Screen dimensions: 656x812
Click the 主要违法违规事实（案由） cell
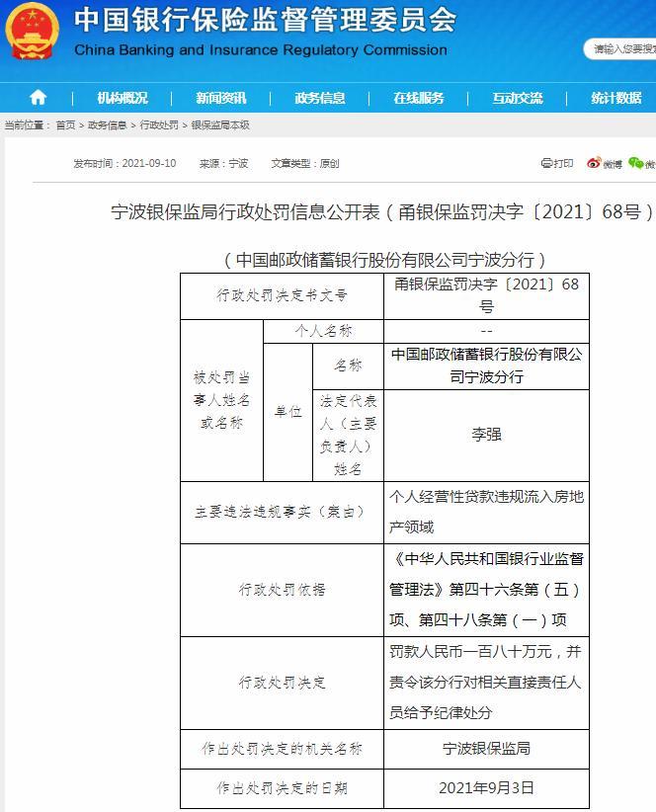tap(282, 513)
